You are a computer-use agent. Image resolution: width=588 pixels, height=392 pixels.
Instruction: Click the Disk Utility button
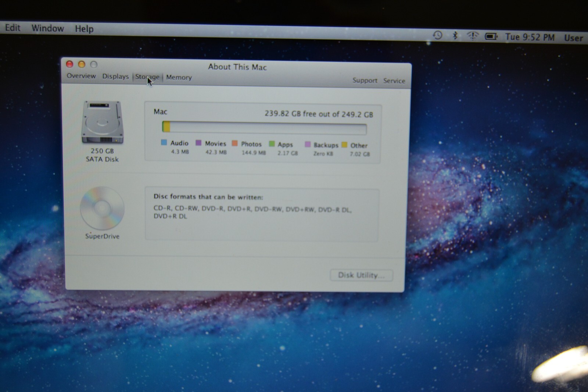[362, 275]
